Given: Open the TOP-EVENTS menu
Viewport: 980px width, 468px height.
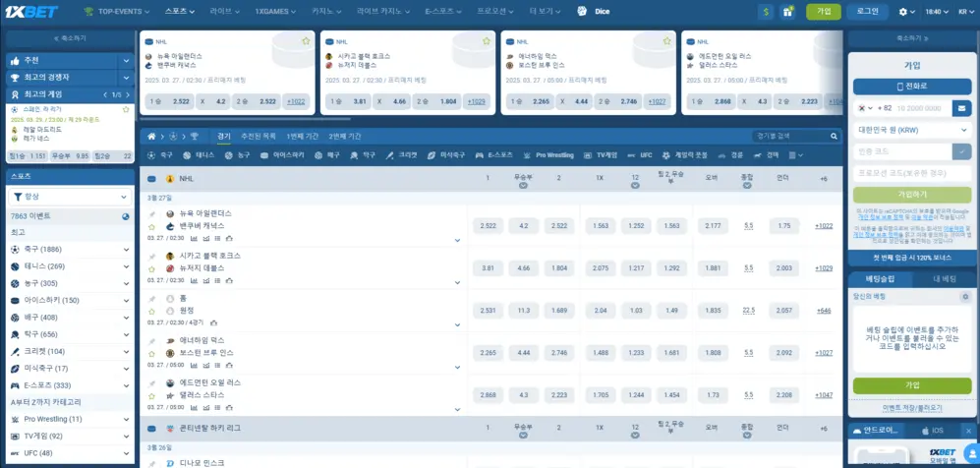Looking at the screenshot, I should 117,11.
